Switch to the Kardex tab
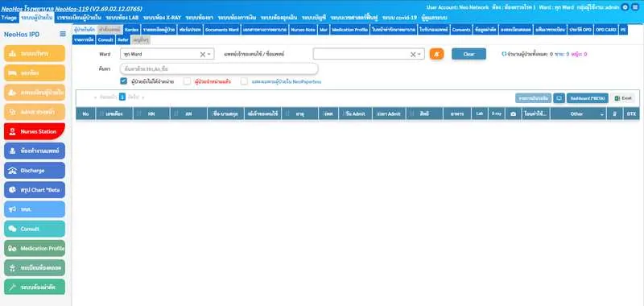 [x=131, y=30]
